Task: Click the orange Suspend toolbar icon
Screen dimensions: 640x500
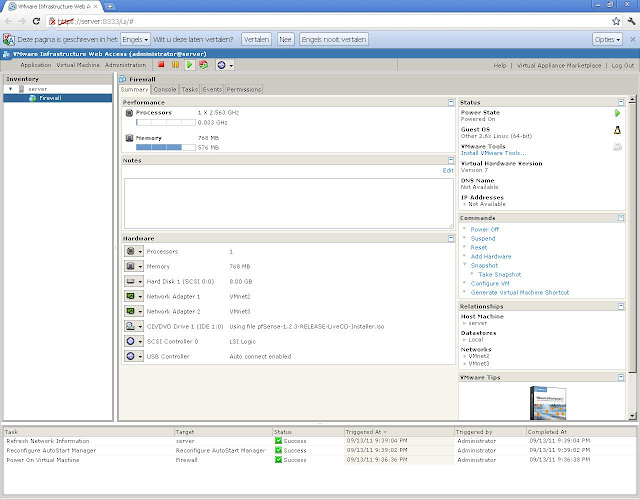Action: point(175,64)
